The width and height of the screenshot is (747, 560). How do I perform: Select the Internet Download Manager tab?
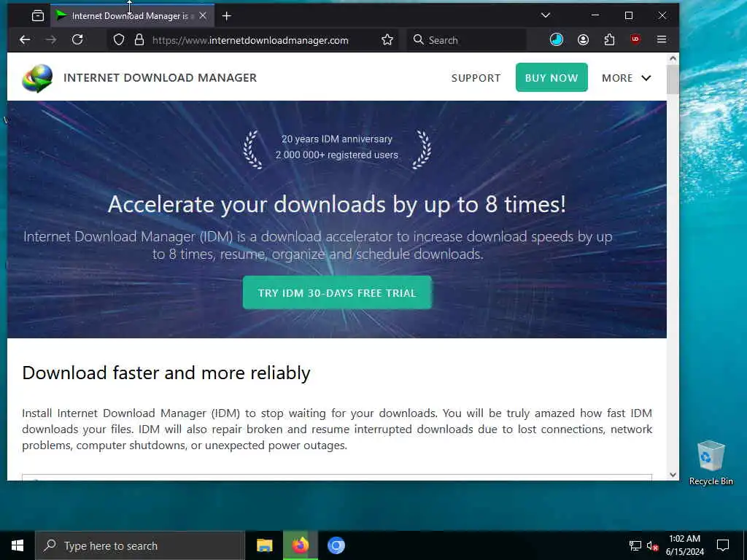[131, 16]
